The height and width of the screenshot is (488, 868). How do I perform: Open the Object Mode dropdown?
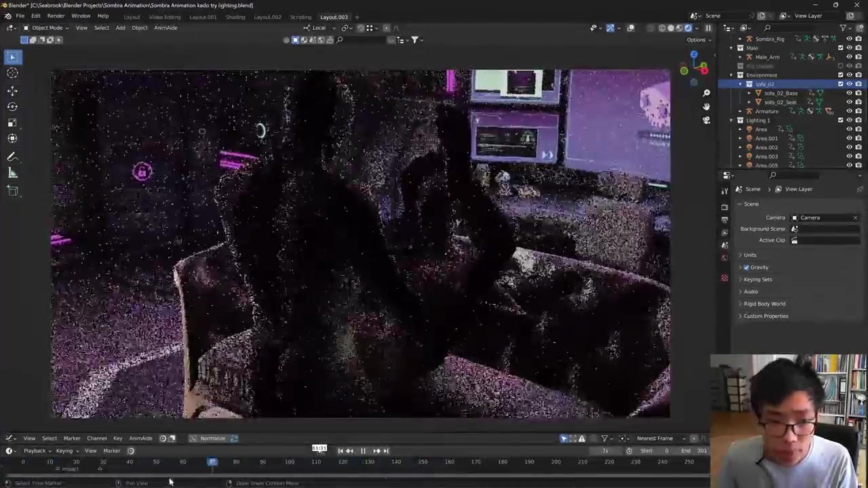pyautogui.click(x=46, y=28)
